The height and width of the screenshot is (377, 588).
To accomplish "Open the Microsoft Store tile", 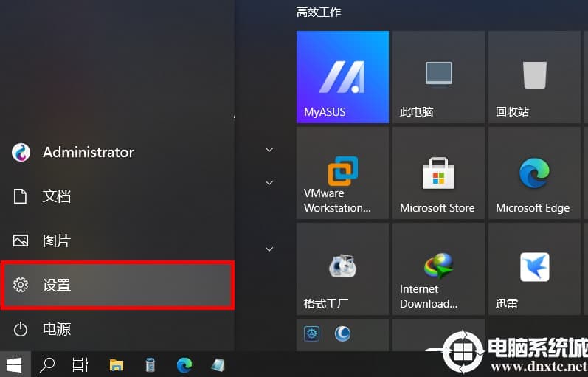I will [438, 173].
